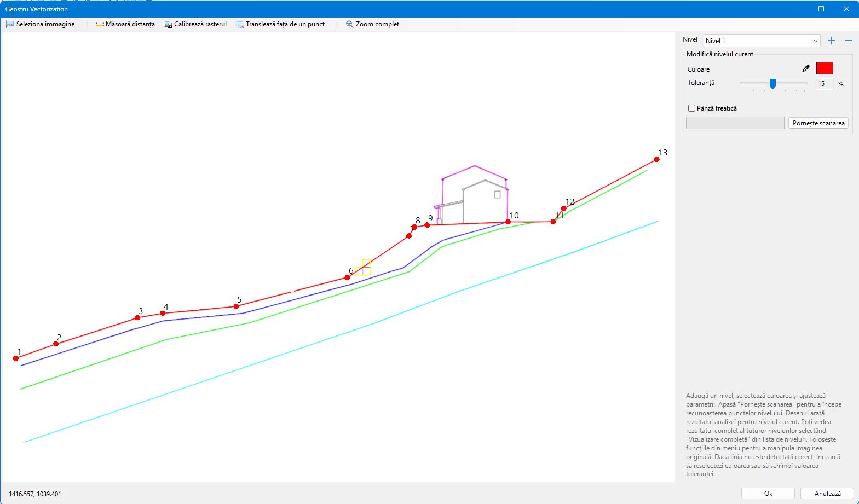The image size is (859, 504).
Task: Click the Toleranță slider handle
Action: (x=772, y=83)
